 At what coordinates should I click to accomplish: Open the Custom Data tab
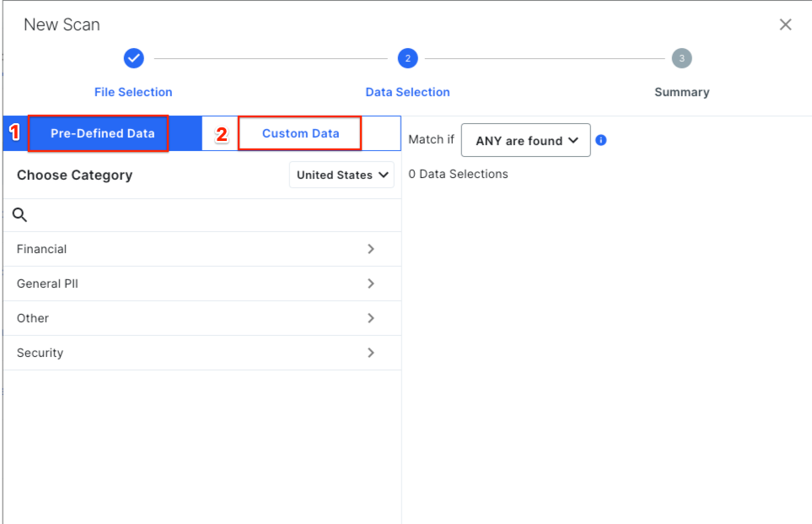coord(299,133)
